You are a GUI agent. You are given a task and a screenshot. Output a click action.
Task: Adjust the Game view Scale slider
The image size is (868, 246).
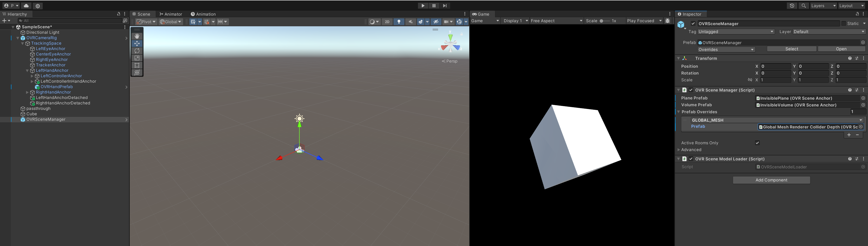[602, 21]
